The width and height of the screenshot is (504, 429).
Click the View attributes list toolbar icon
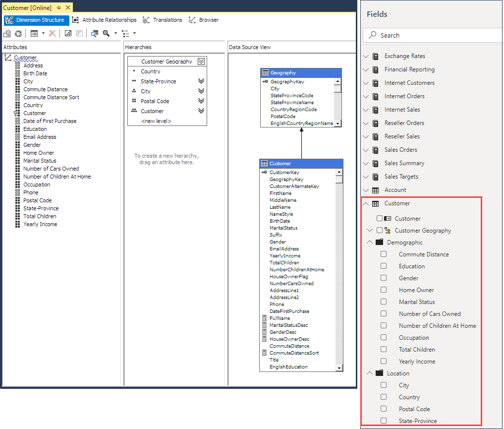pos(34,33)
